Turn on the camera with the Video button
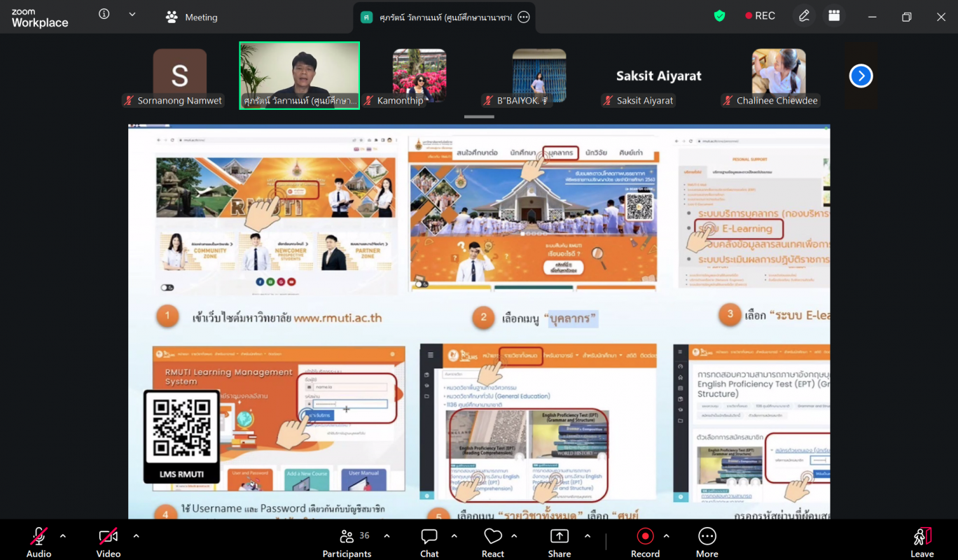This screenshot has width=958, height=560. (x=109, y=542)
